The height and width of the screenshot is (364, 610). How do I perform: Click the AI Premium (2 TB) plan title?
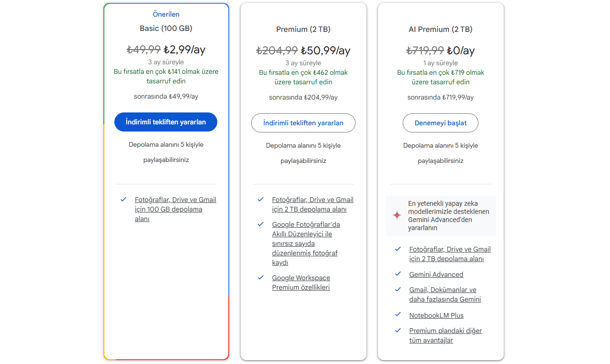(440, 30)
